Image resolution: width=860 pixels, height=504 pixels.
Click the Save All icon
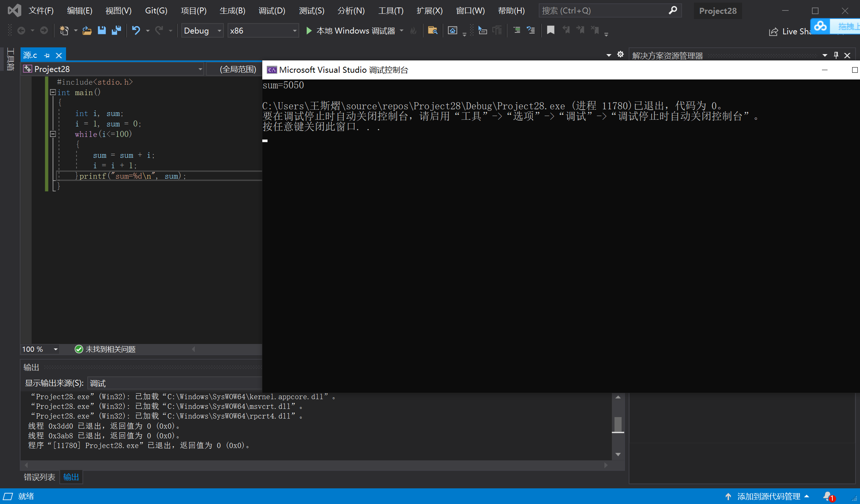pos(116,31)
